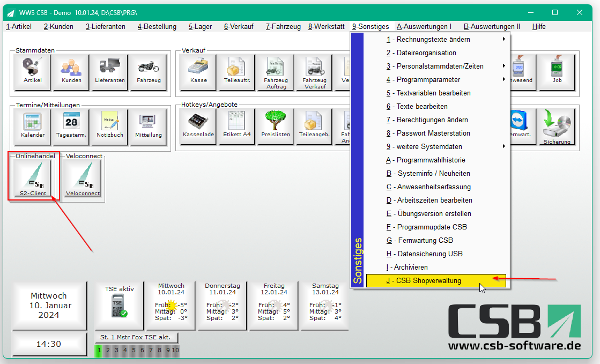
Task: Open the 1-Artikel menu
Action: (19, 26)
